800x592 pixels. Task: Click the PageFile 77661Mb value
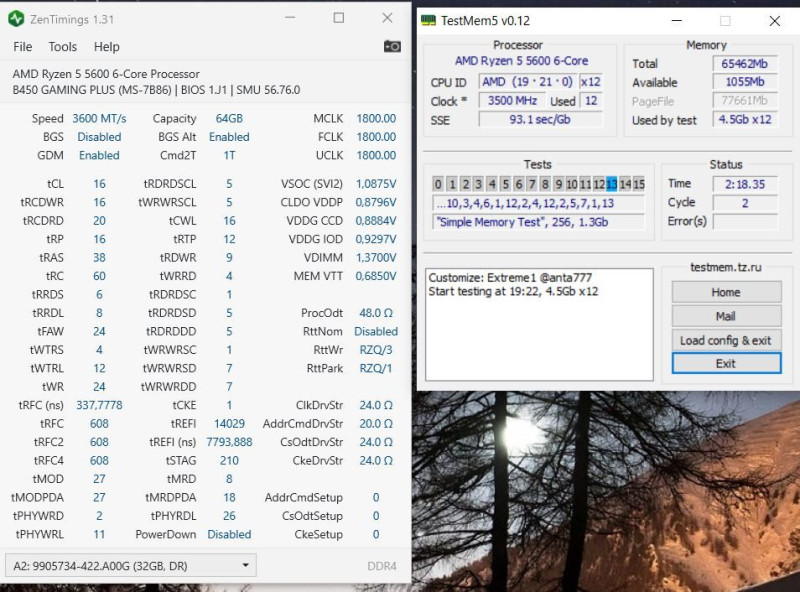click(745, 101)
